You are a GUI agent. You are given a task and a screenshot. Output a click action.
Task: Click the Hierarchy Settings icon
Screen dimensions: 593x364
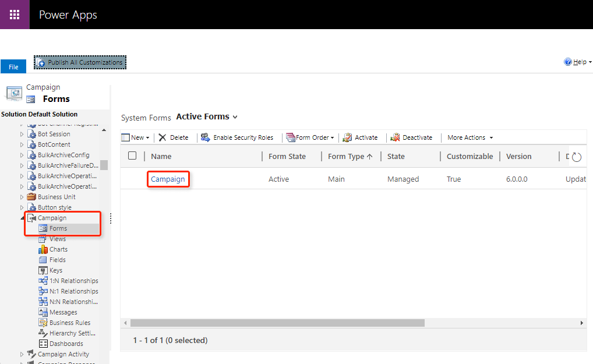pyautogui.click(x=43, y=333)
